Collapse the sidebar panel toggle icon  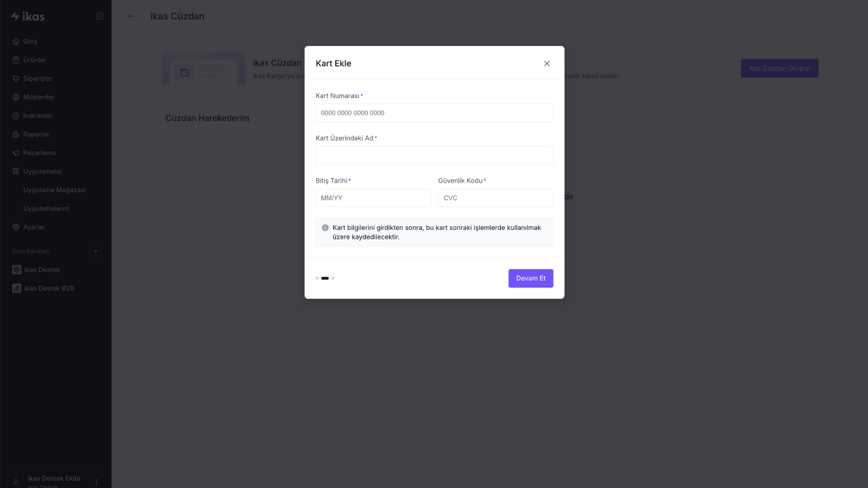click(100, 16)
